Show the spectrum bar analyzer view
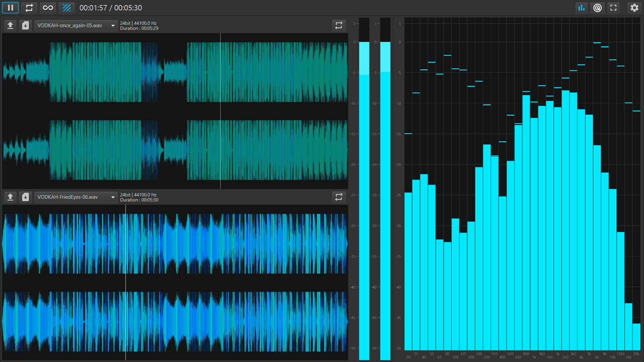Screen dimensions: 644x362 (581, 8)
